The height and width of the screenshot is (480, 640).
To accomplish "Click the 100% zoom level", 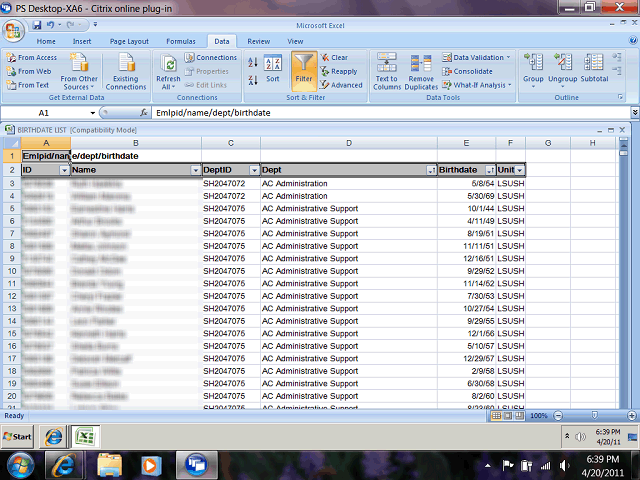I will click(x=538, y=416).
